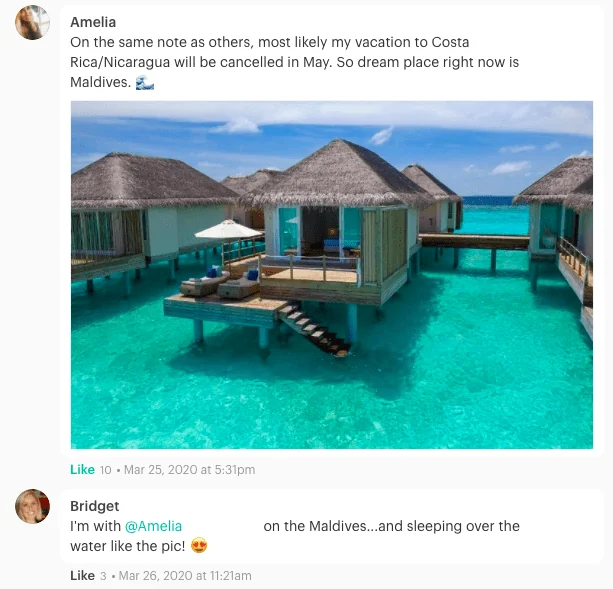Open the Maldives overwater villa photo

tap(331, 274)
